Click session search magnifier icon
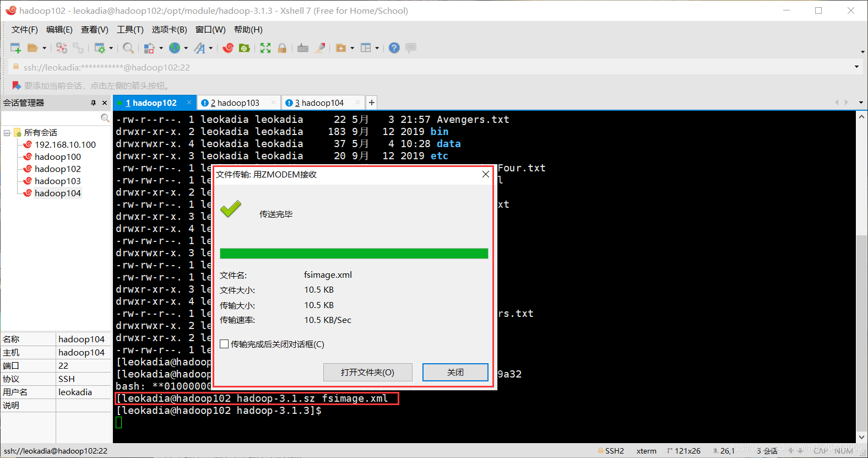Screen dimensions: 868x458 click(x=105, y=118)
